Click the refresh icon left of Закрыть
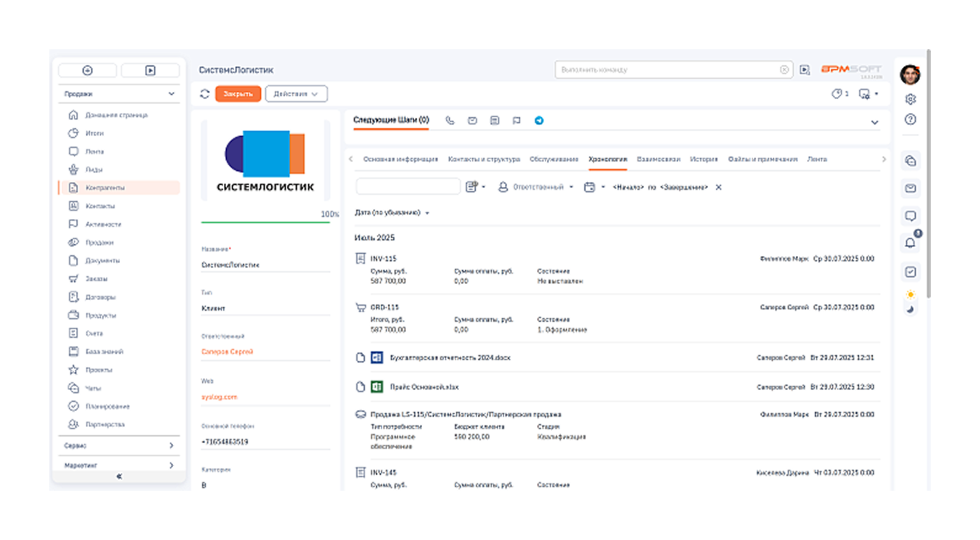980x540 pixels. click(x=205, y=94)
